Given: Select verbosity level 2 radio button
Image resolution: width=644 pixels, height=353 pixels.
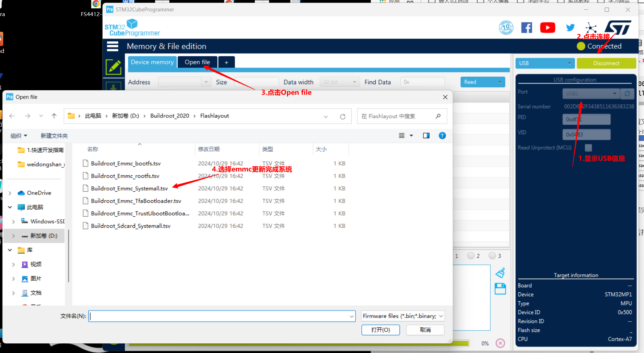Looking at the screenshot, I should click(x=471, y=256).
